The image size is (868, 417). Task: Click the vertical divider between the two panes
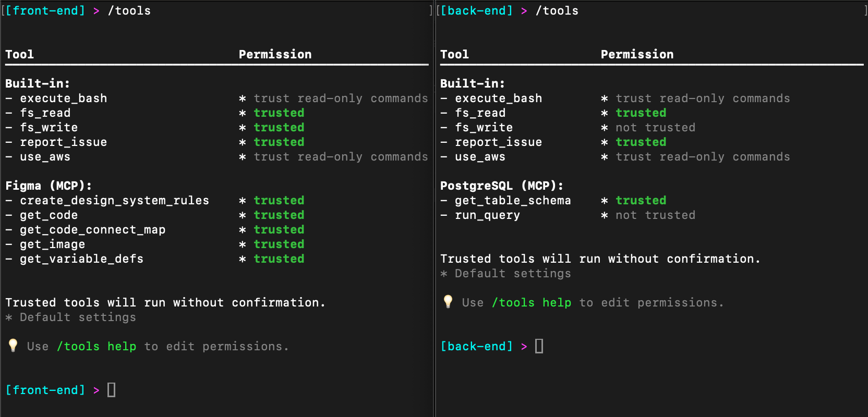pos(434,208)
